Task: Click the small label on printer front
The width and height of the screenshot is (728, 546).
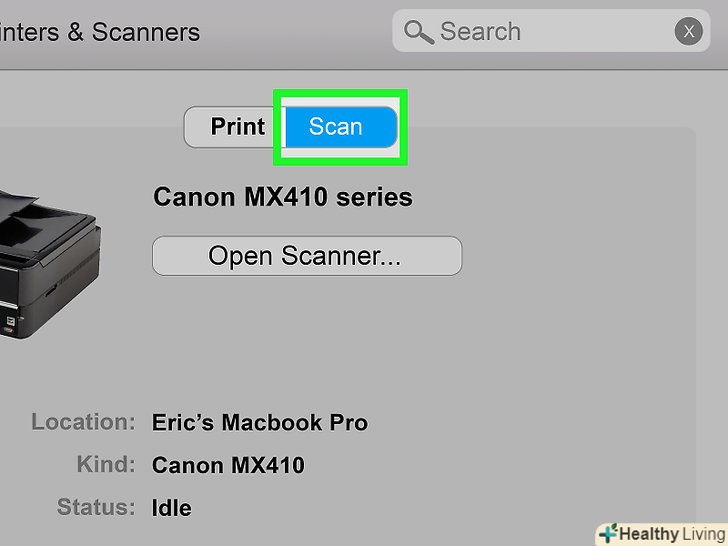Action: coord(11,322)
